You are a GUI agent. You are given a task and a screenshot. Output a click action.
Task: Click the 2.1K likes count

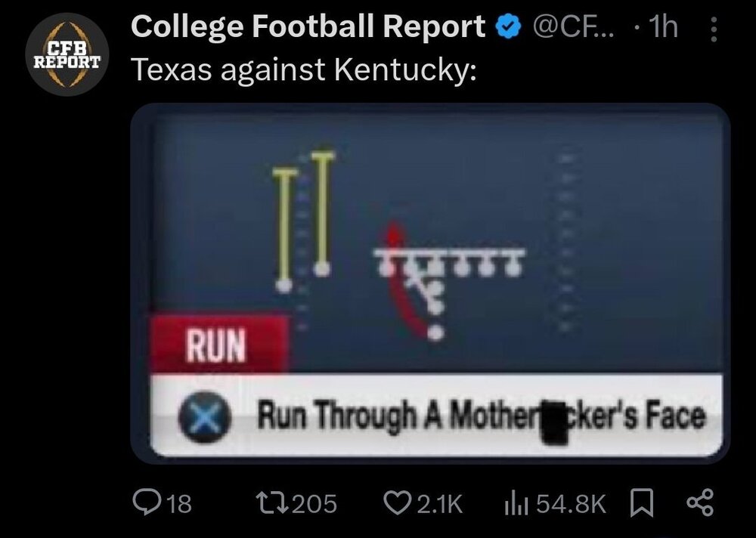439,503
